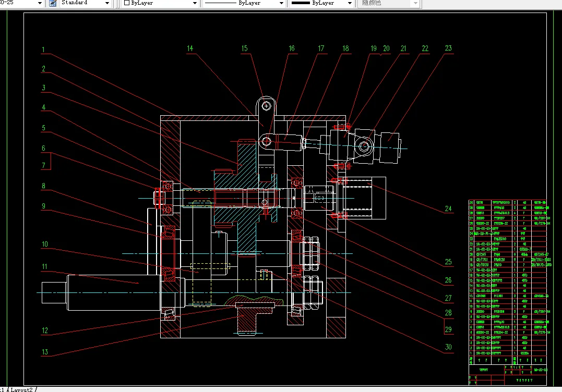Screen dimensions: 562x392
Task: Select part callout number 26
Action: 448,280
